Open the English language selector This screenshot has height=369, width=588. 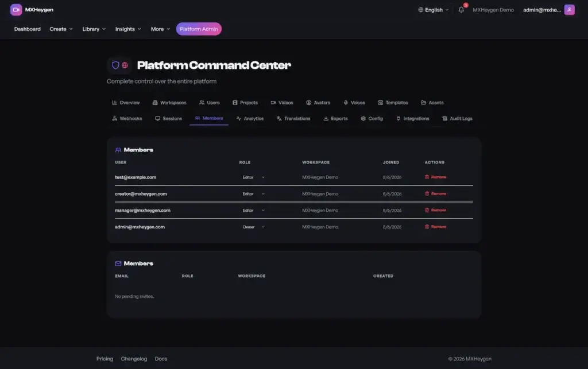click(x=434, y=10)
